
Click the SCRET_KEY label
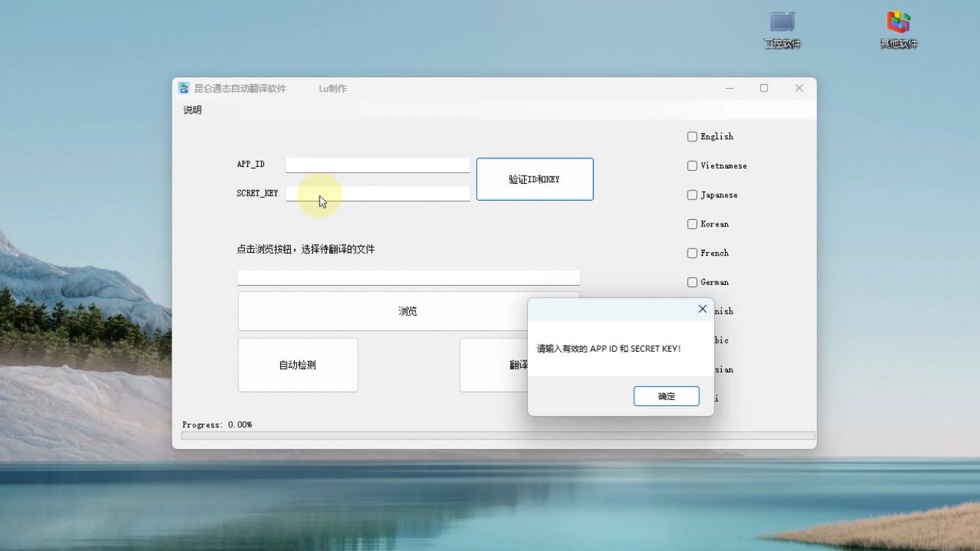click(x=257, y=193)
